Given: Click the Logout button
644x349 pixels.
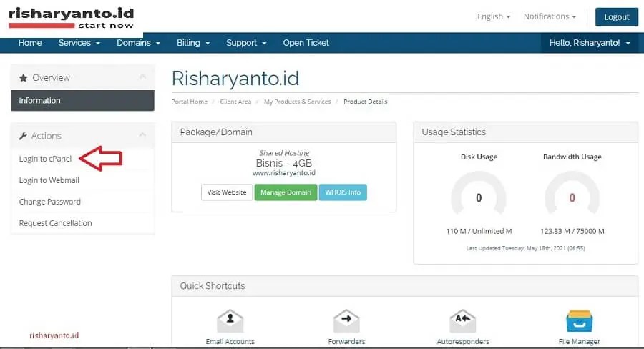Looking at the screenshot, I should click(x=617, y=17).
